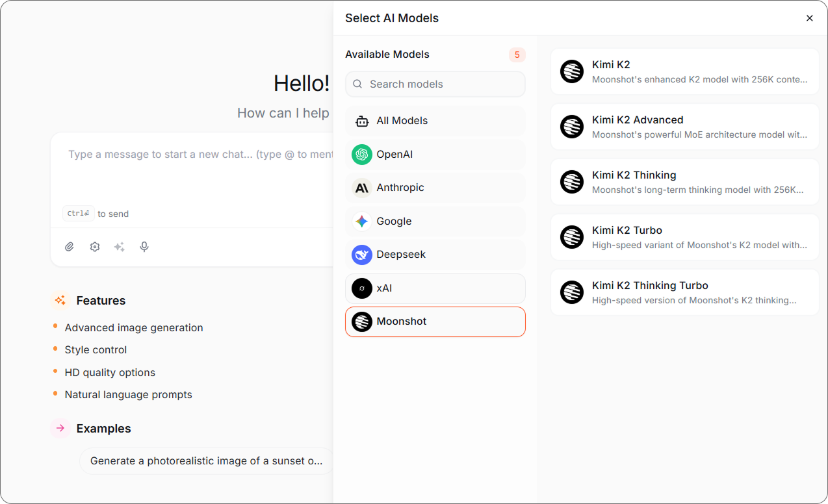Filter models by Google
The image size is (828, 504).
(435, 221)
